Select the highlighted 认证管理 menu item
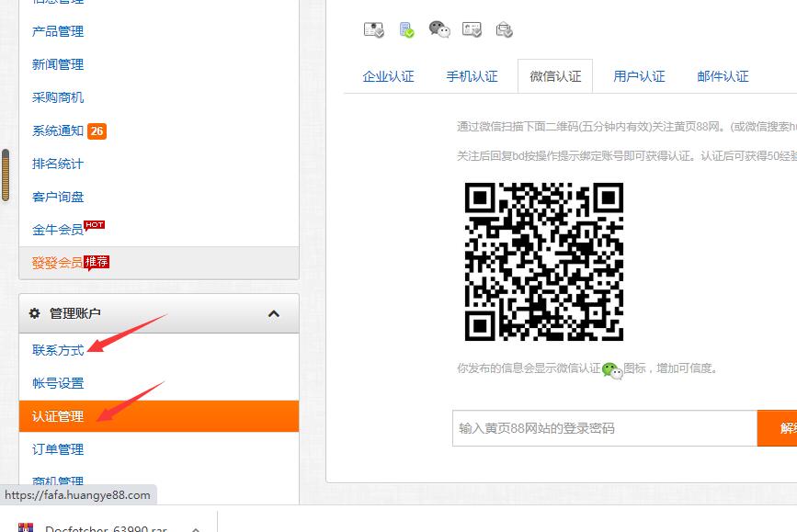This screenshot has height=532, width=797. click(x=159, y=416)
